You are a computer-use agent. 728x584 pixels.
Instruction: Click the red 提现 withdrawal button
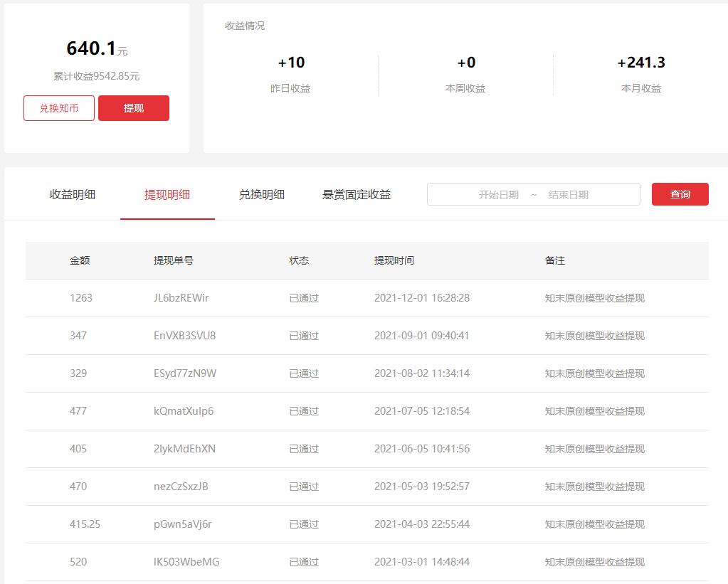[134, 108]
